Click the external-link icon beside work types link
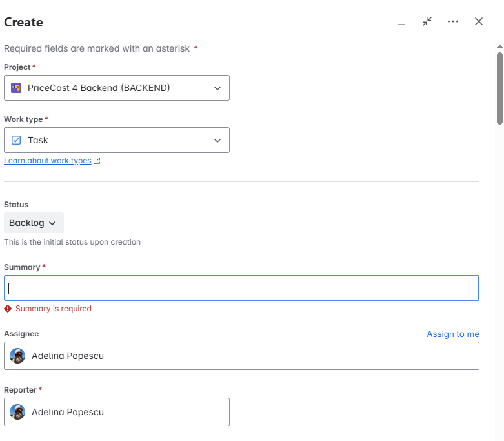The image size is (504, 441). point(97,161)
